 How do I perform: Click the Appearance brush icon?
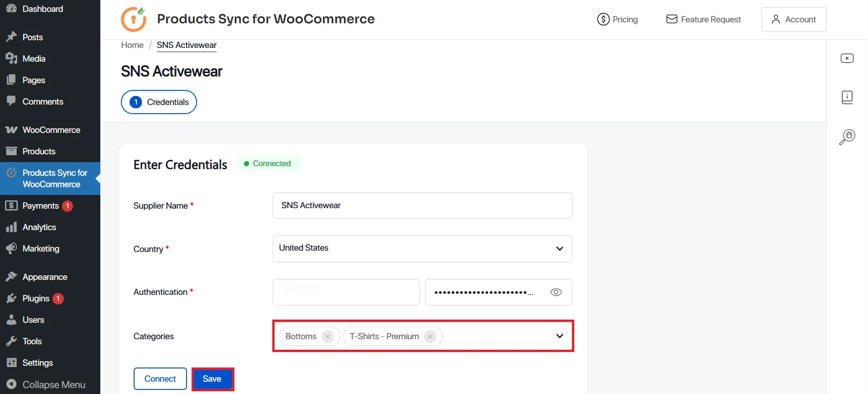11,277
